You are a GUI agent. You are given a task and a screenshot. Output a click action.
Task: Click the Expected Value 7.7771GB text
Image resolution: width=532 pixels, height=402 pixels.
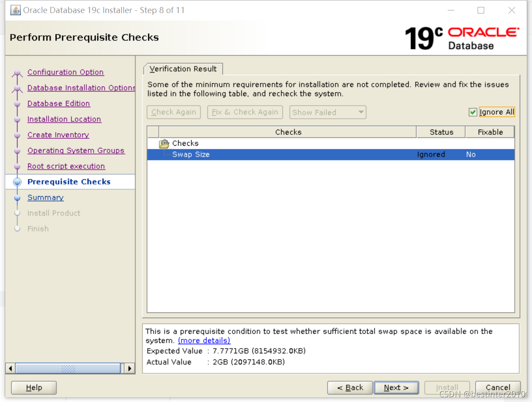click(226, 351)
